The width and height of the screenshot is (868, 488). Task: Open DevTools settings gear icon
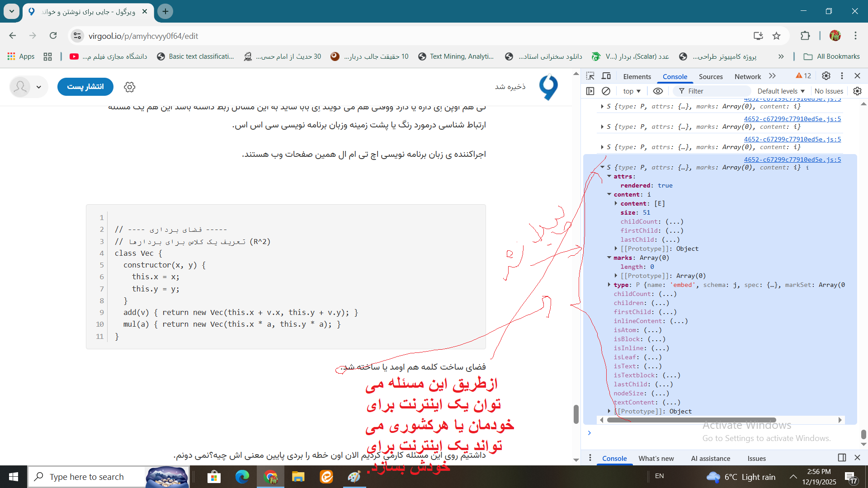point(826,76)
